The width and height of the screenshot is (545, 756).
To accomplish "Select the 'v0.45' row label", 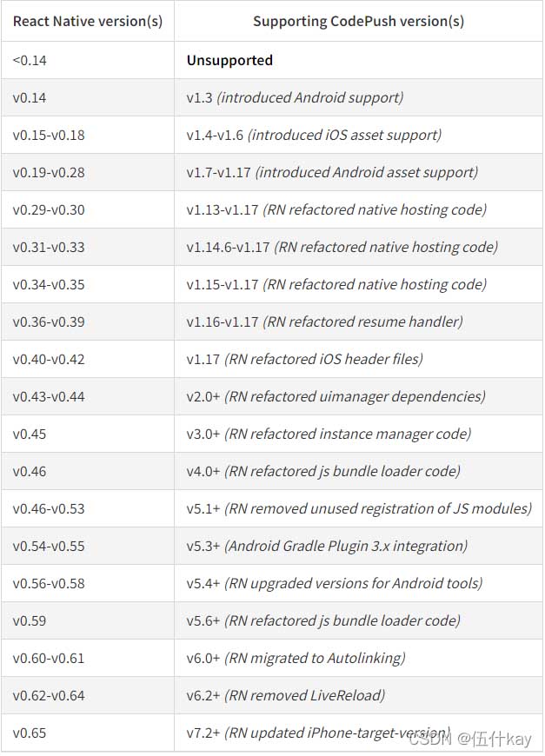I will point(30,434).
